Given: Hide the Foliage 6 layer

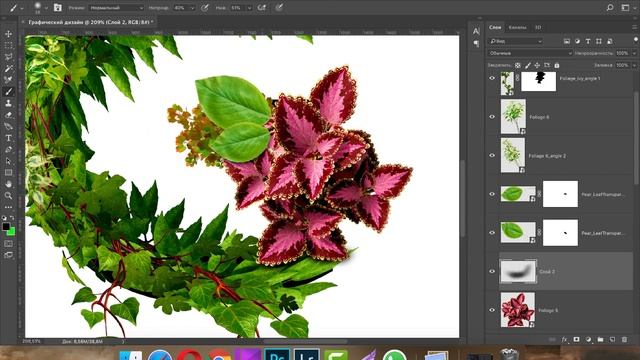Looking at the screenshot, I should click(x=492, y=117).
